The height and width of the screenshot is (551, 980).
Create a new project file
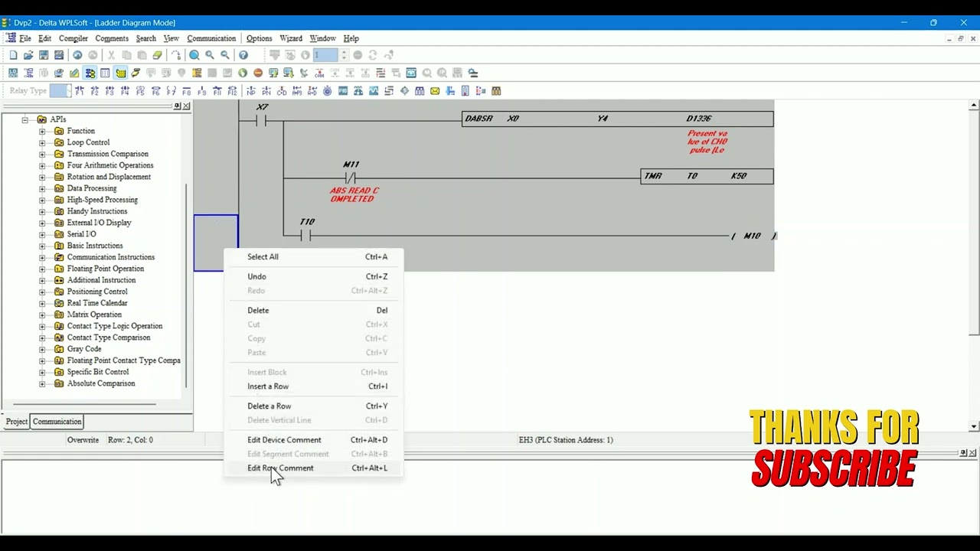[13, 55]
